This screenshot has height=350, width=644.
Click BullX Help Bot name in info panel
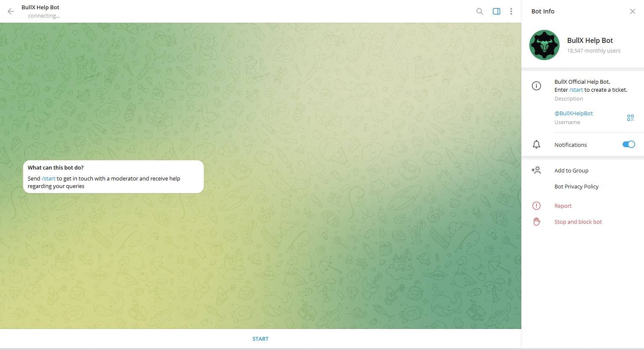590,40
